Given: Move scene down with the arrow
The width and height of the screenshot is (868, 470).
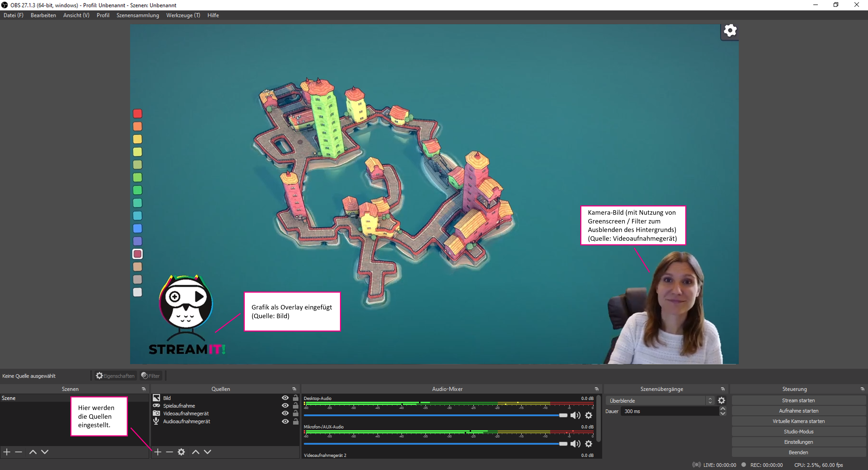Looking at the screenshot, I should 45,452.
